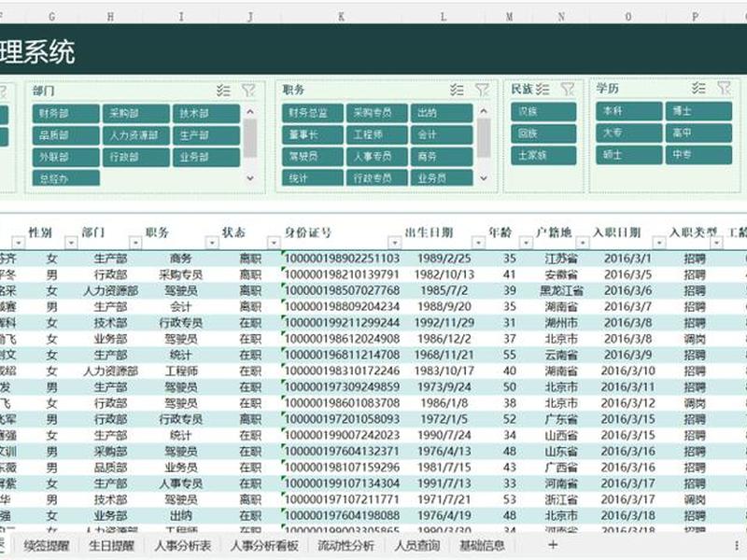
Task: Filter by 财务部 department
Action: click(65, 113)
